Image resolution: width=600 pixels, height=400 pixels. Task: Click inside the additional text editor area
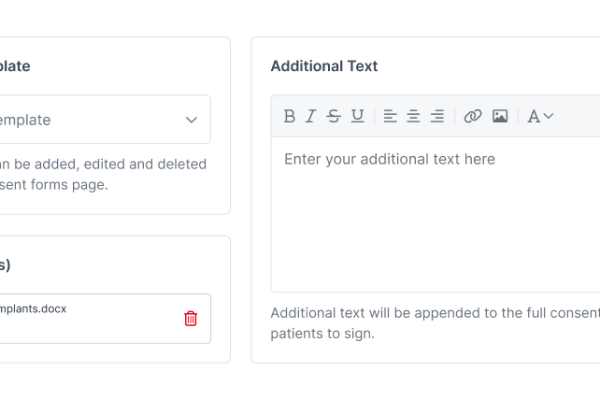click(435, 214)
